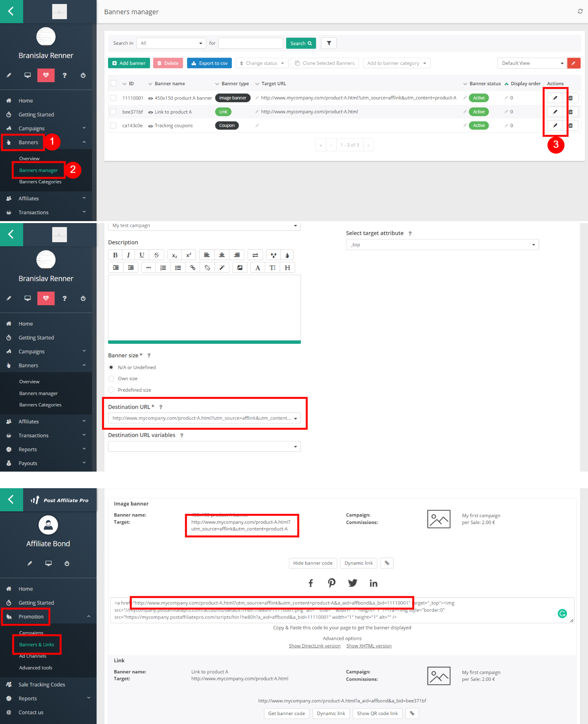
Task: Preview Link to product A via eye icon
Action: point(150,112)
